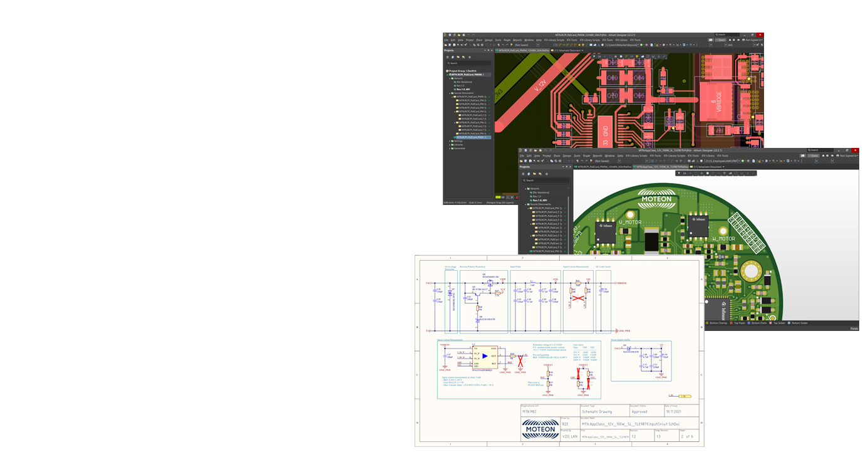
Task: Pick the place text string 'A' tool in PaSCard active bar
Action: (659, 56)
